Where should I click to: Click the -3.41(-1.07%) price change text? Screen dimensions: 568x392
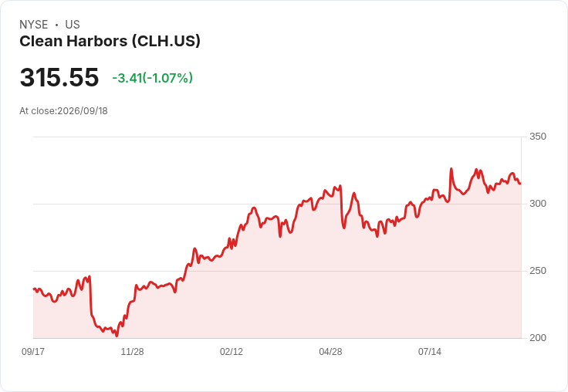[152, 78]
